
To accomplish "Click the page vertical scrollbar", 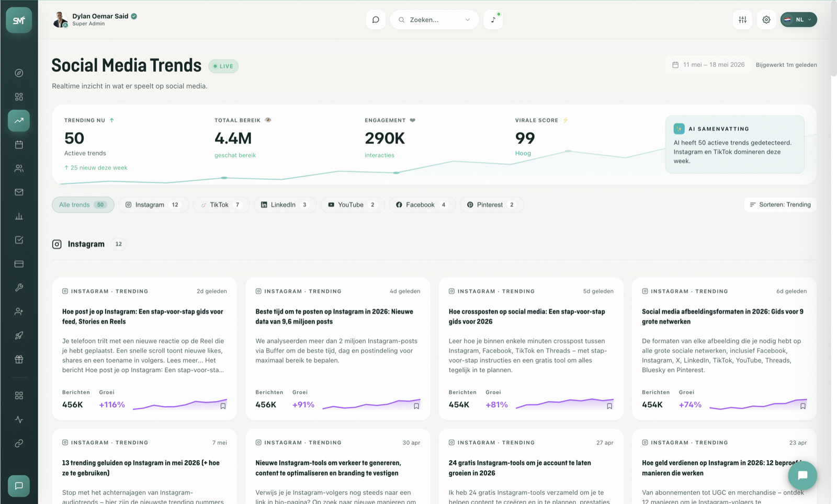I will [x=834, y=40].
